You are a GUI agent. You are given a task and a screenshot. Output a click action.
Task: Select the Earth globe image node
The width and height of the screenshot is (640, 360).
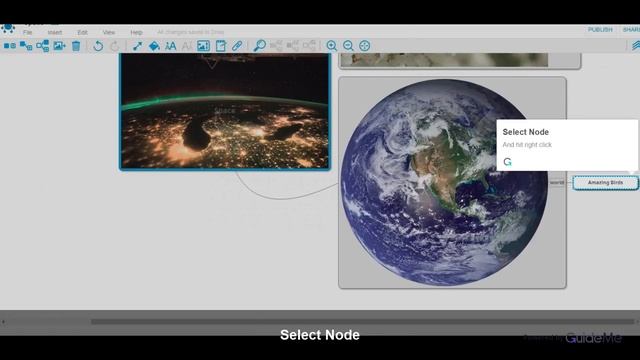pos(452,182)
